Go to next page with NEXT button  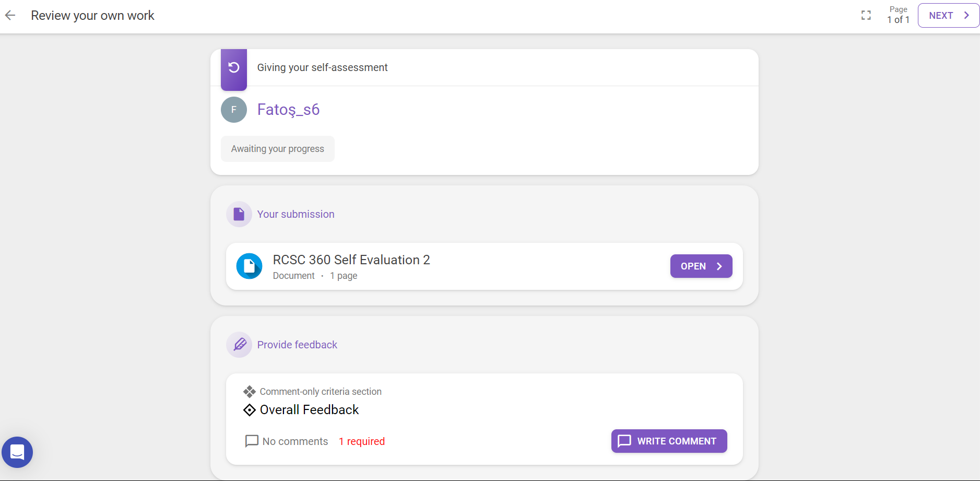tap(949, 16)
